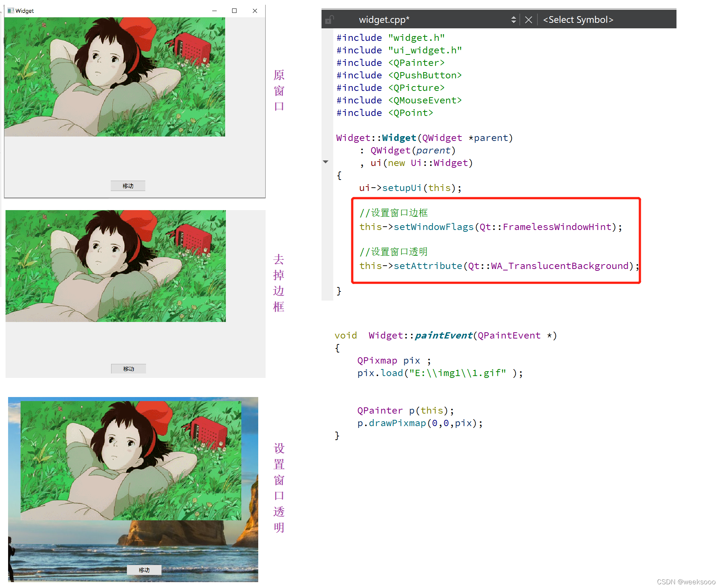Open the widget.cpp file selector arrows
This screenshot has height=588, width=721.
[x=514, y=20]
